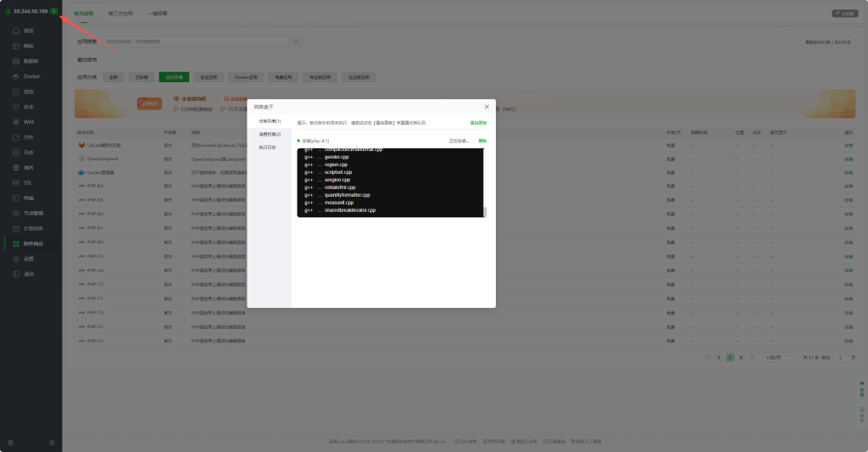868x452 pixels.
Task: Open the 设置 settings gear icon
Action: pos(16,259)
